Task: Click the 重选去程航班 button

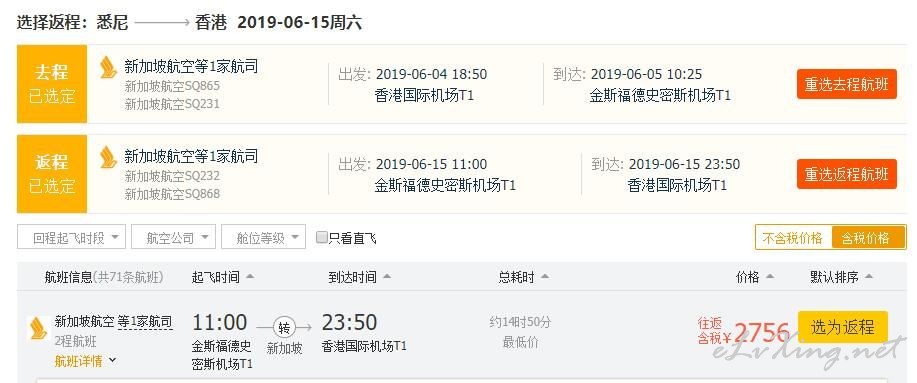Action: (x=846, y=84)
